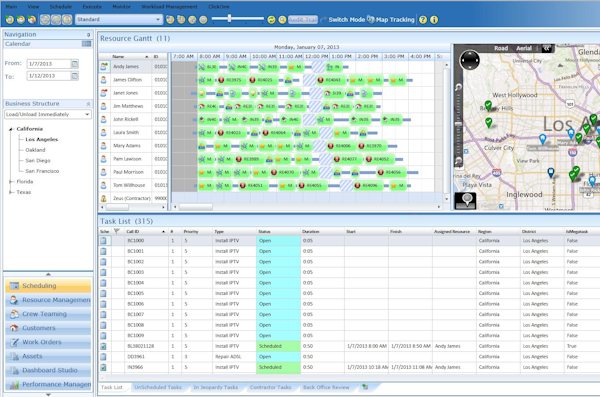Open Performance Management module
This screenshot has height=397, width=600.
(x=48, y=384)
